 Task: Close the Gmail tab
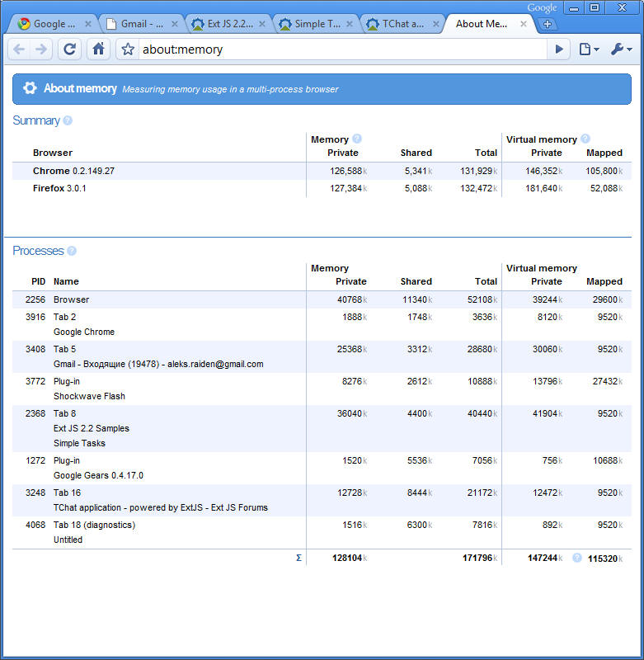tap(175, 24)
